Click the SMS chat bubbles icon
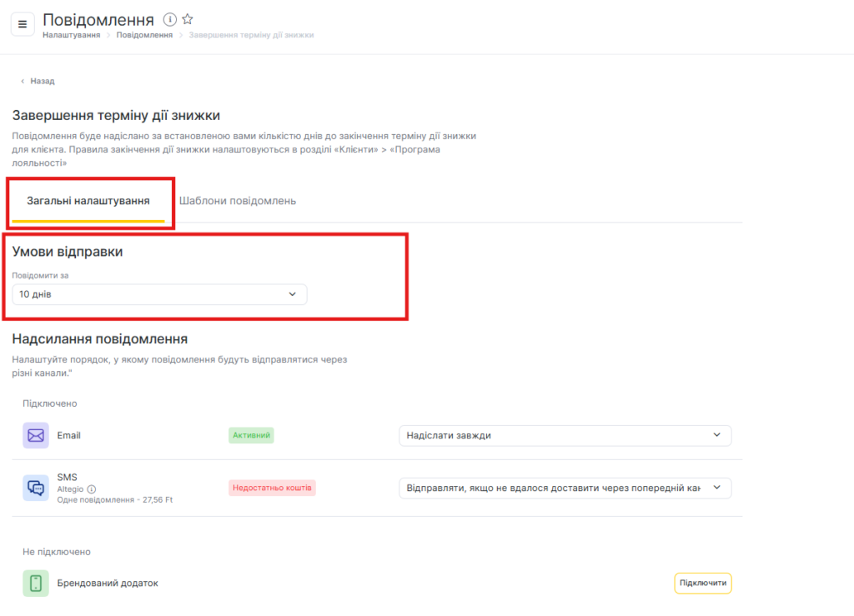Viewport: 854px width, 616px height. 36,488
